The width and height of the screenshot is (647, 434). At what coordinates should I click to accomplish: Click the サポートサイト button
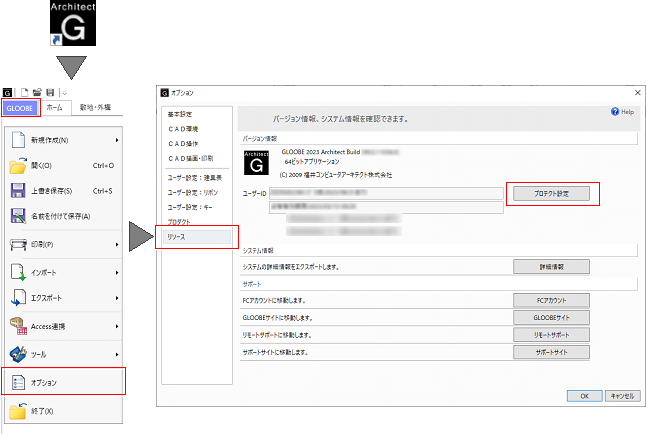pos(551,352)
